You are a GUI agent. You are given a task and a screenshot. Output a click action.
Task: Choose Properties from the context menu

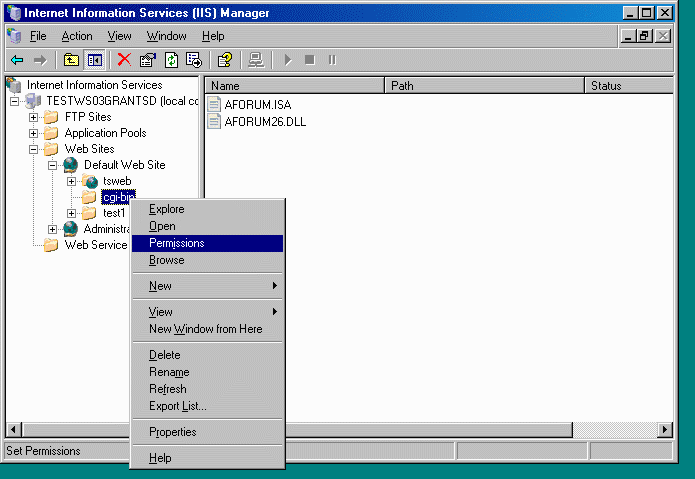pos(207,432)
